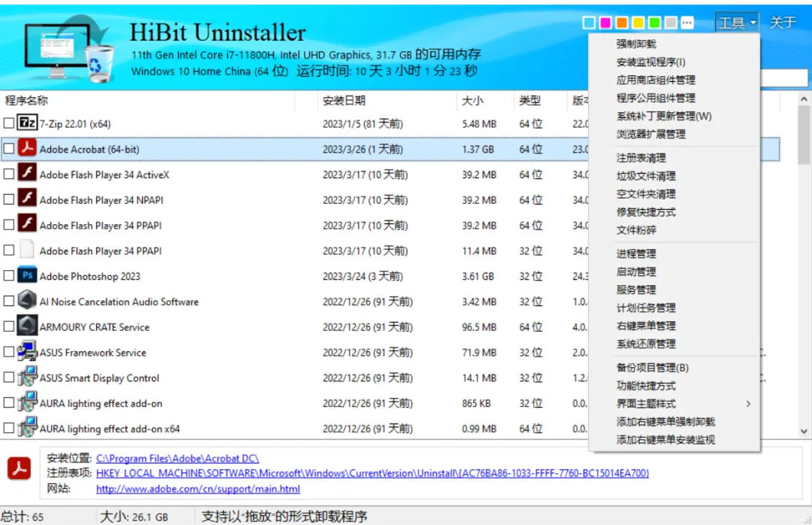This screenshot has width=812, height=525.
Task: Click AURA lighting effect add-on x64 icon
Action: (x=27, y=427)
